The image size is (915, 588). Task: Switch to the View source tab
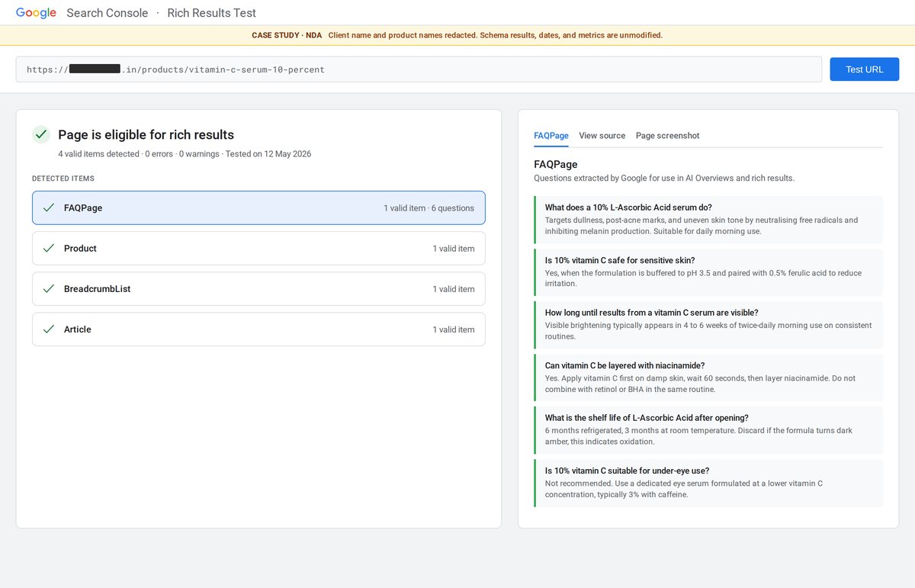(602, 136)
